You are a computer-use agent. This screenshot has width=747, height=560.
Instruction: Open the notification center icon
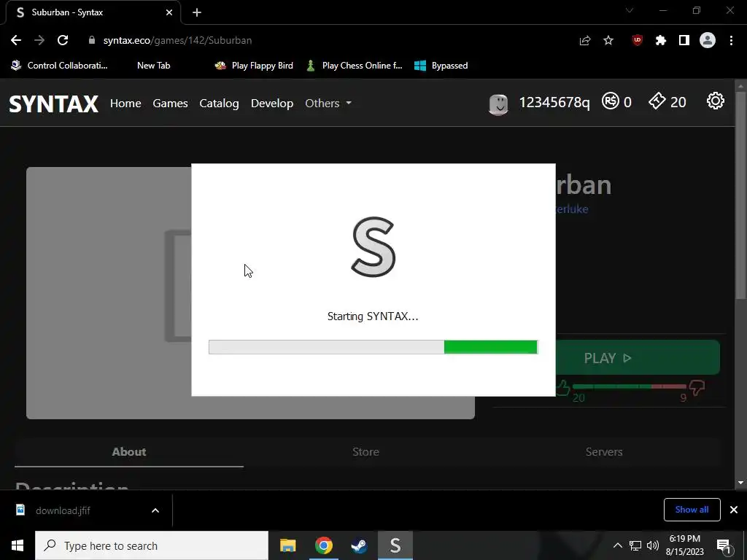723,545
